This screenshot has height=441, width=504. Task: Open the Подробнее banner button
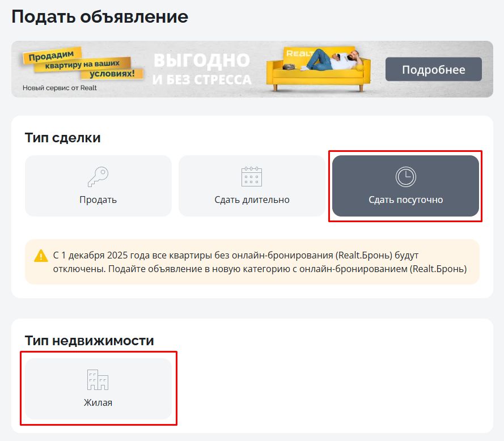[x=433, y=70]
